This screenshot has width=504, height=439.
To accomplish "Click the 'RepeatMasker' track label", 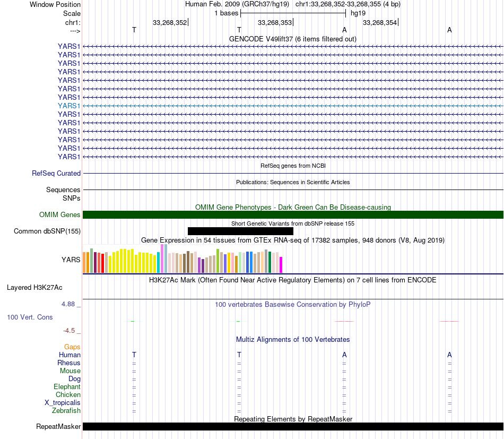I will pos(58,426).
